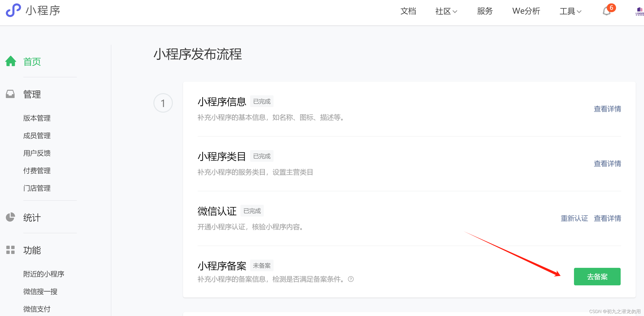Click the account avatar in header
Viewport: 644px width, 316px height.
639,11
